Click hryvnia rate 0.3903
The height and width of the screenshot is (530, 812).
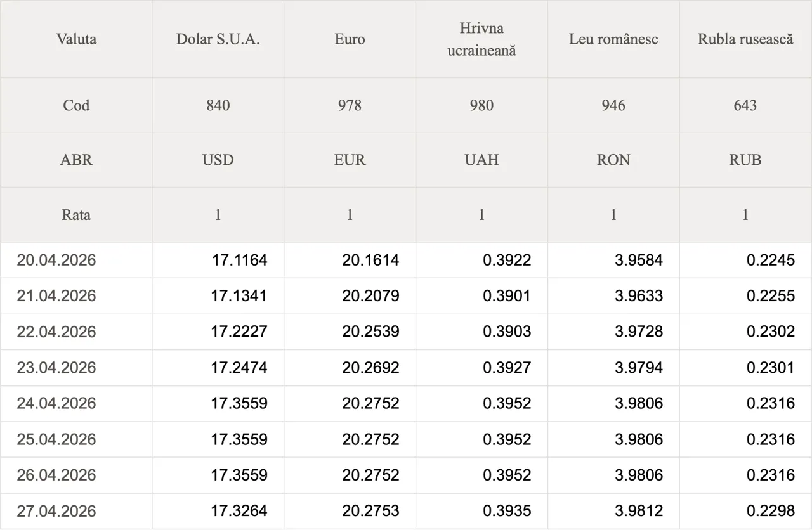[507, 332]
